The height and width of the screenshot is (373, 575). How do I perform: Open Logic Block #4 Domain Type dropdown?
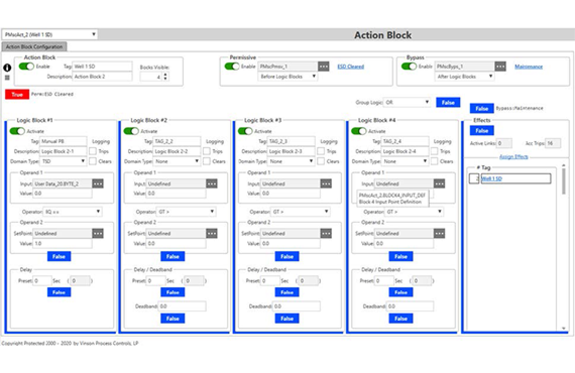405,161
